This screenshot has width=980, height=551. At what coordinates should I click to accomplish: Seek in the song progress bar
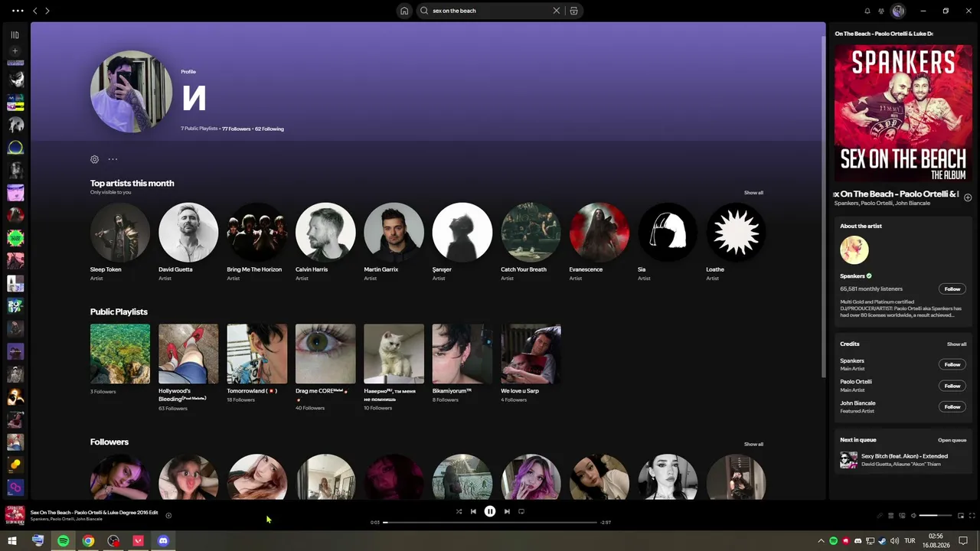click(x=490, y=522)
